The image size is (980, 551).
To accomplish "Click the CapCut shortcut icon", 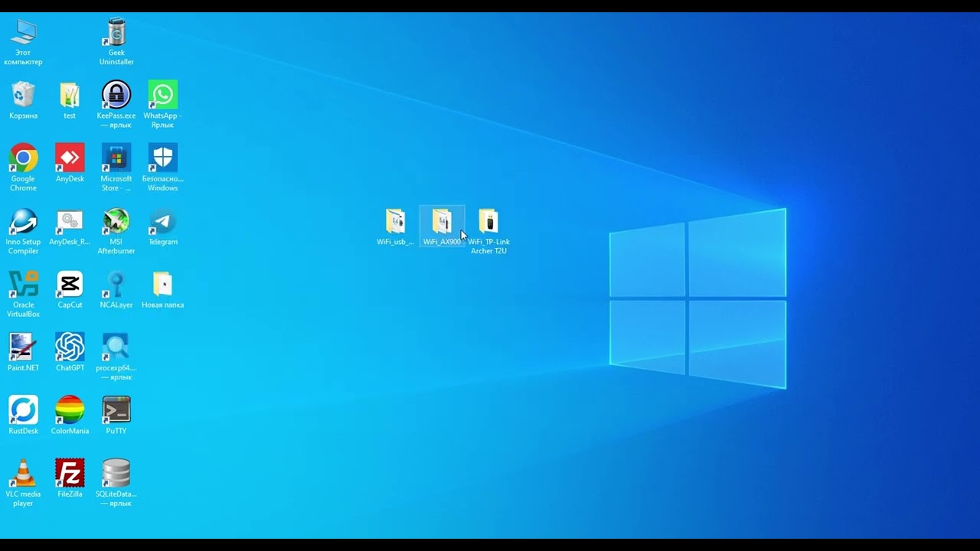I will [70, 284].
